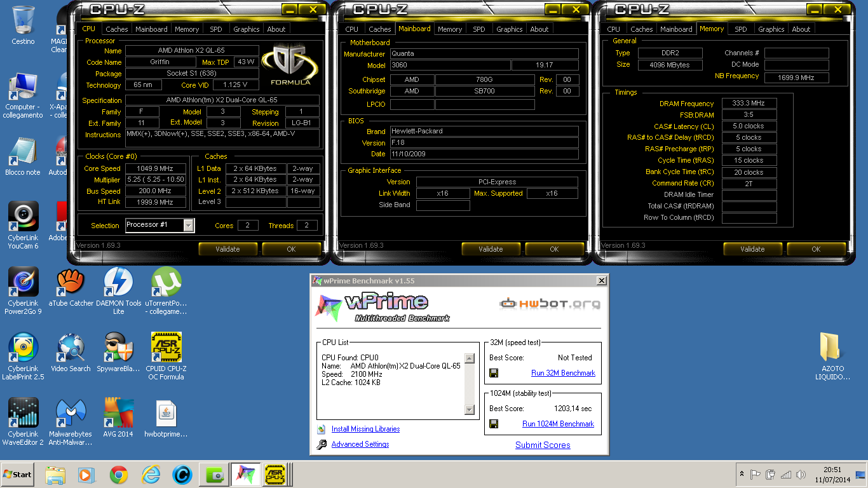868x488 pixels.
Task: Switch to wPrime taskbar button
Action: pyautogui.click(x=245, y=475)
